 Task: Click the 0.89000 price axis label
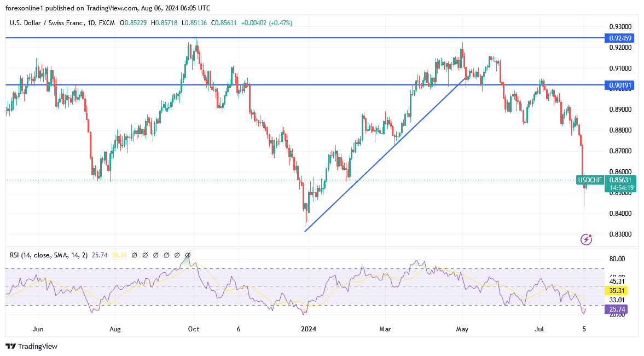click(620, 110)
